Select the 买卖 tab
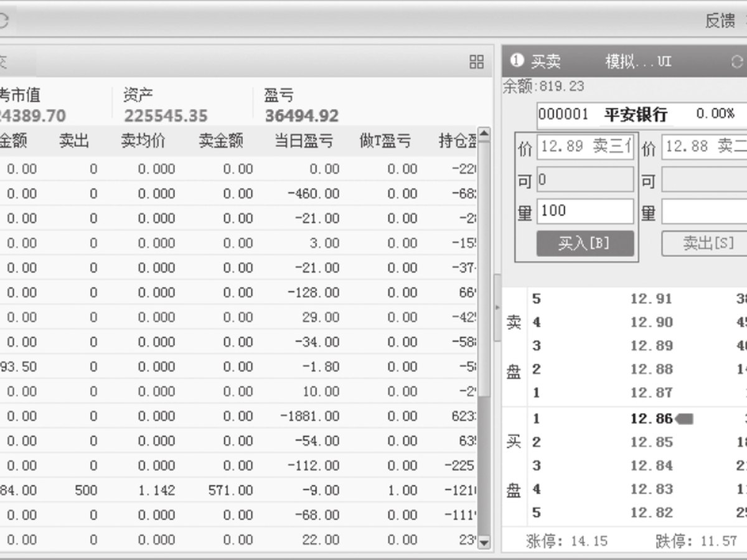This screenshot has height=560, width=747. (x=546, y=61)
